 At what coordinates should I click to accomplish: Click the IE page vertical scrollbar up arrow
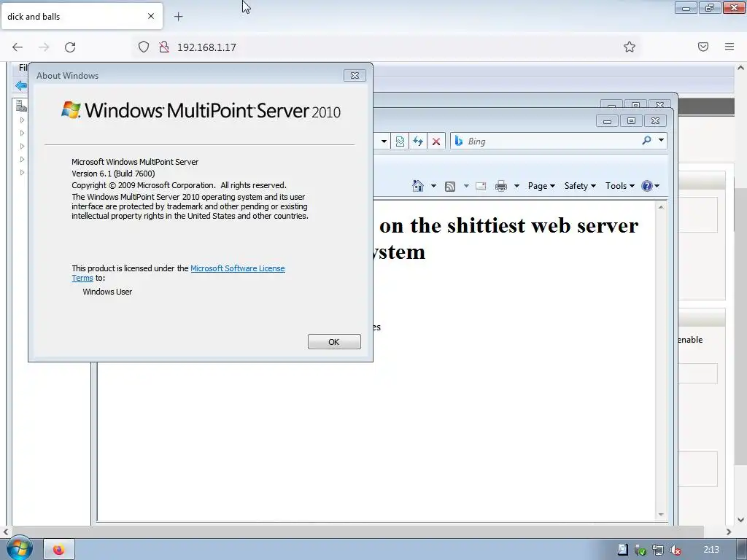[x=661, y=207]
